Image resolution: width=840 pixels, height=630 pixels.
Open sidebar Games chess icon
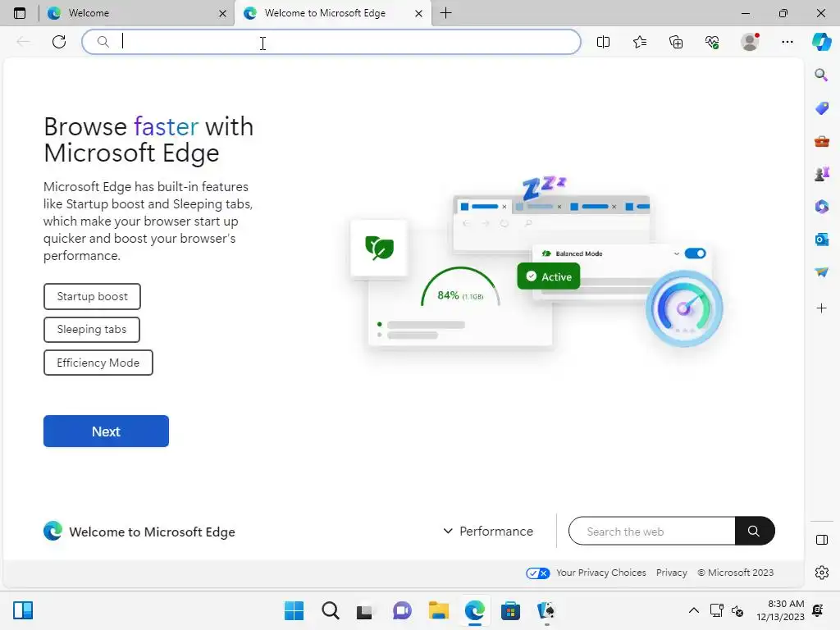coord(821,174)
